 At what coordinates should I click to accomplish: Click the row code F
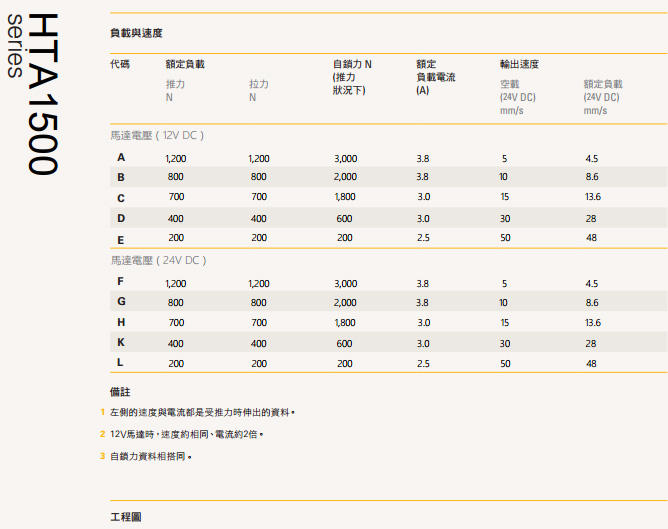point(121,281)
